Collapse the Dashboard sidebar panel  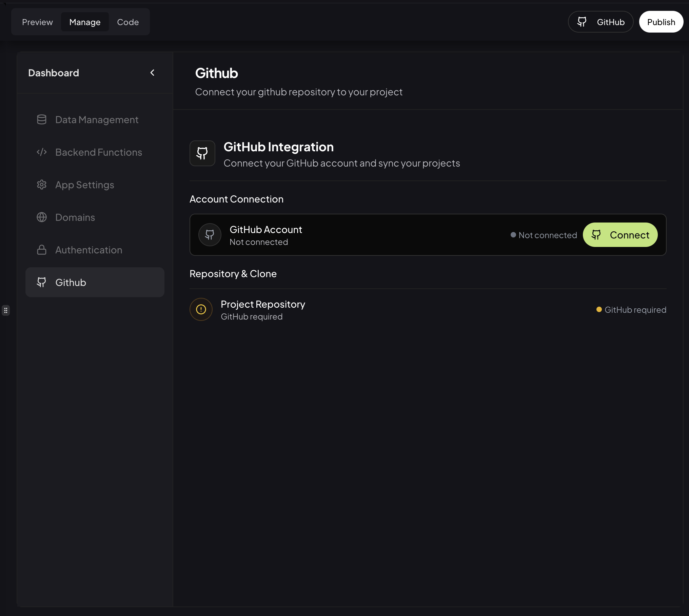click(152, 73)
